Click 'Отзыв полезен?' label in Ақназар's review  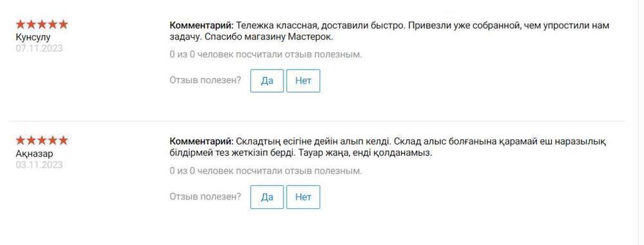point(205,197)
